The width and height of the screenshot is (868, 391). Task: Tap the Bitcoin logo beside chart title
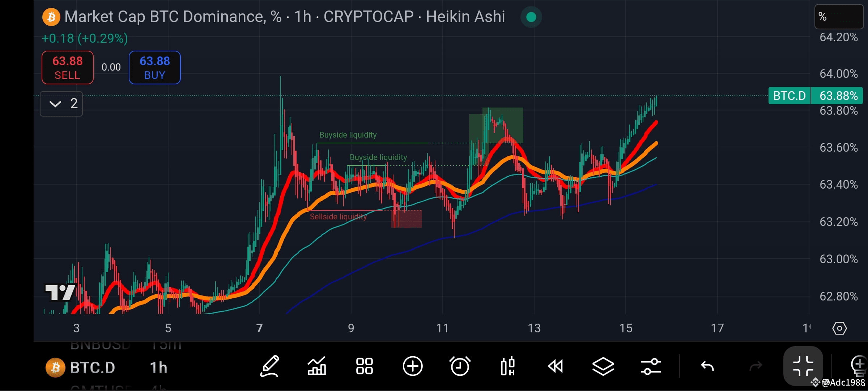(x=51, y=17)
